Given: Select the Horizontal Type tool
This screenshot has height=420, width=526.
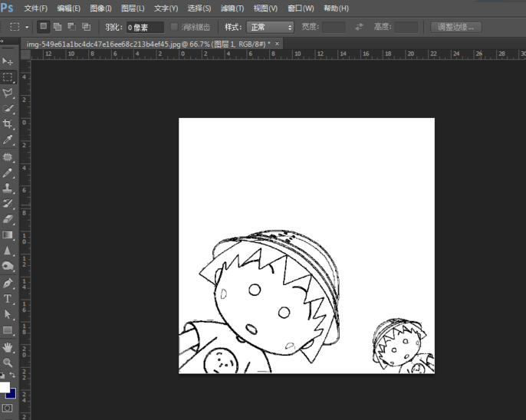Looking at the screenshot, I should point(8,299).
